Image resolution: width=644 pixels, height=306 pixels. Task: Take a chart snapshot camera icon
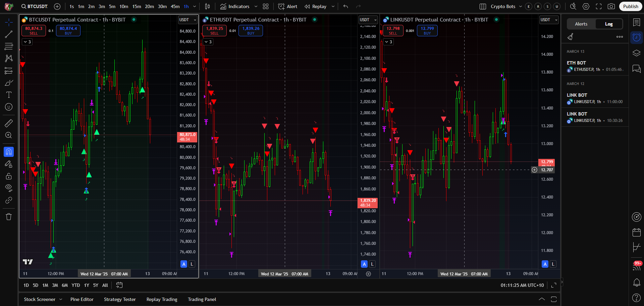coord(611,6)
